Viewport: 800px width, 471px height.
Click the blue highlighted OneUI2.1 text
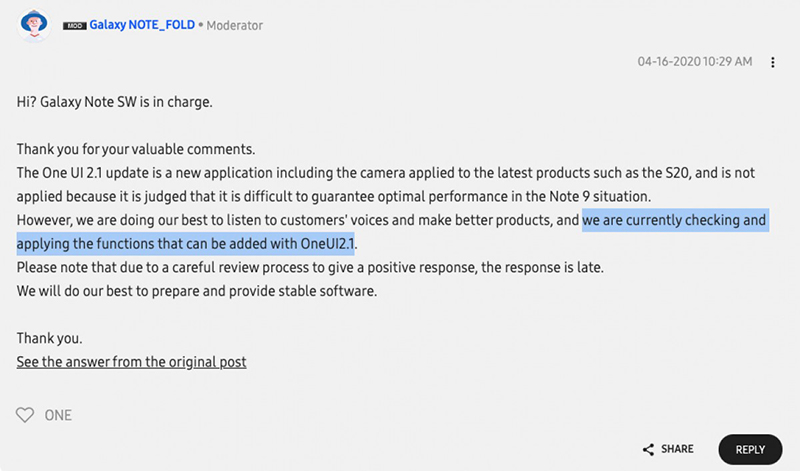point(328,243)
